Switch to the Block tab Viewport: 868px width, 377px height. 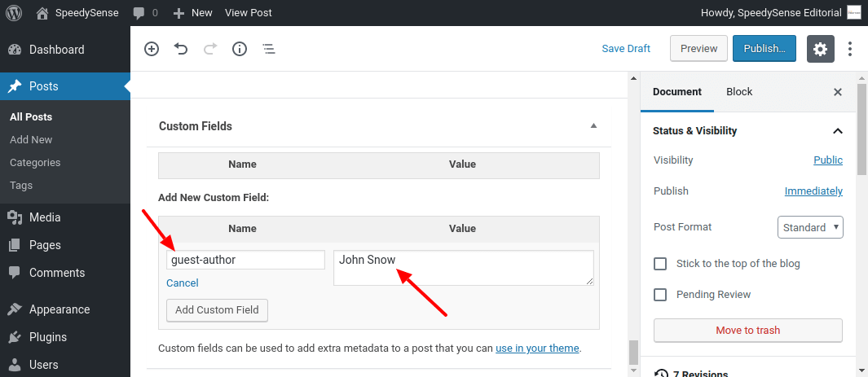(739, 92)
